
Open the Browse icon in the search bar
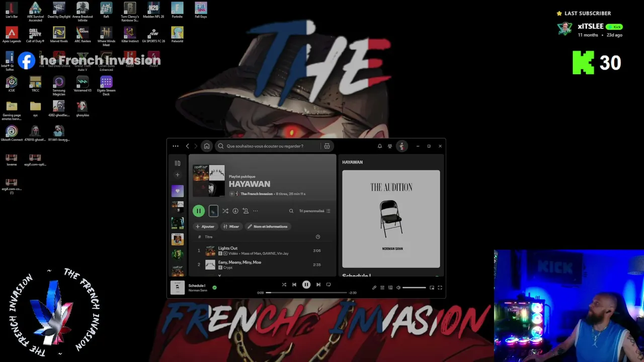pos(327,146)
